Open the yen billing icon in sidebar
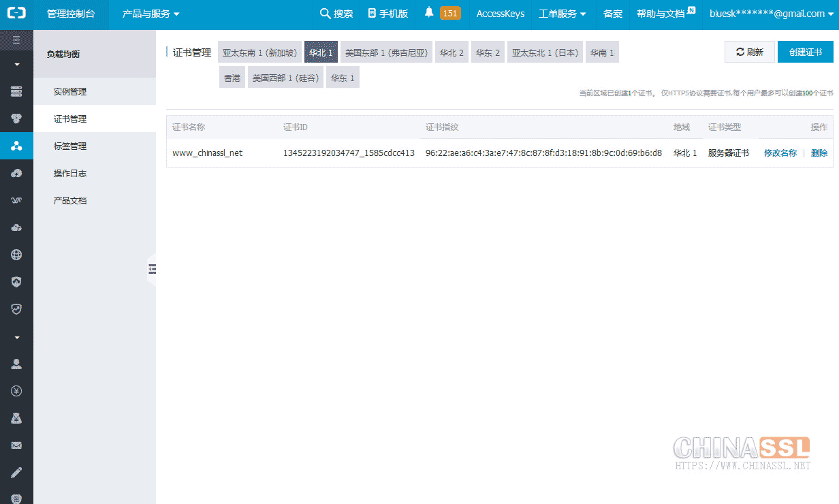Screen dimensions: 839x504 tap(16, 391)
